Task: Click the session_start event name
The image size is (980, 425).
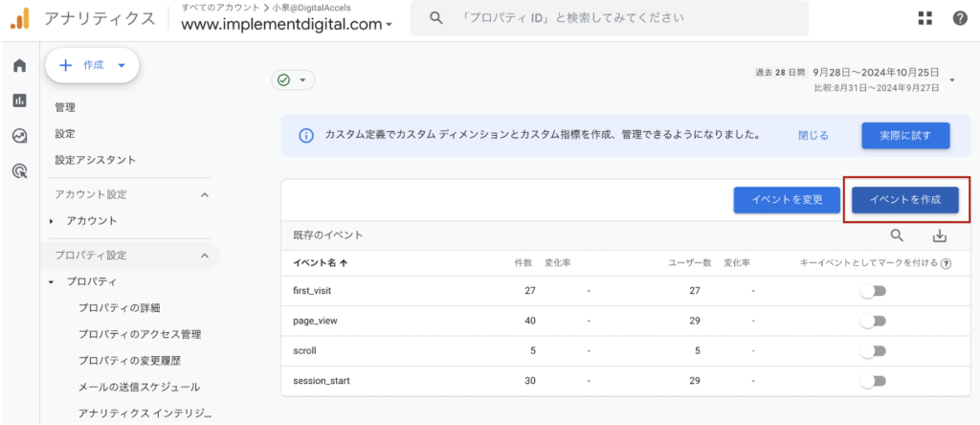Action: (321, 381)
